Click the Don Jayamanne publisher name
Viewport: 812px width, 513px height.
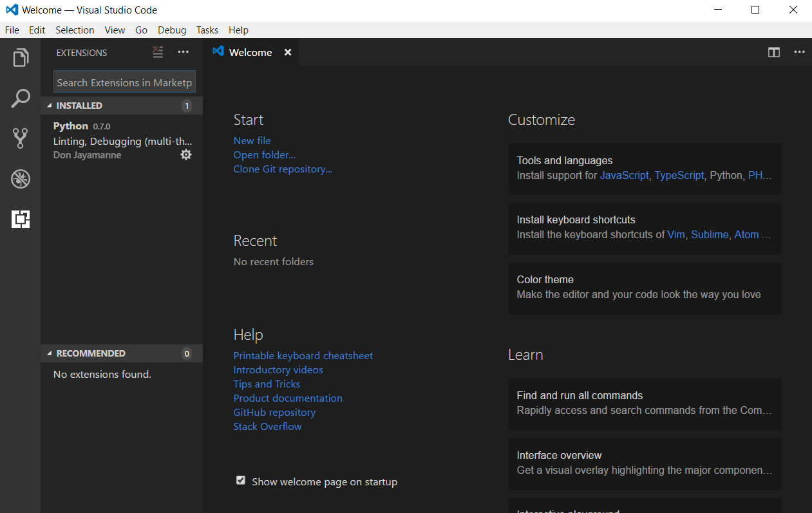click(87, 155)
